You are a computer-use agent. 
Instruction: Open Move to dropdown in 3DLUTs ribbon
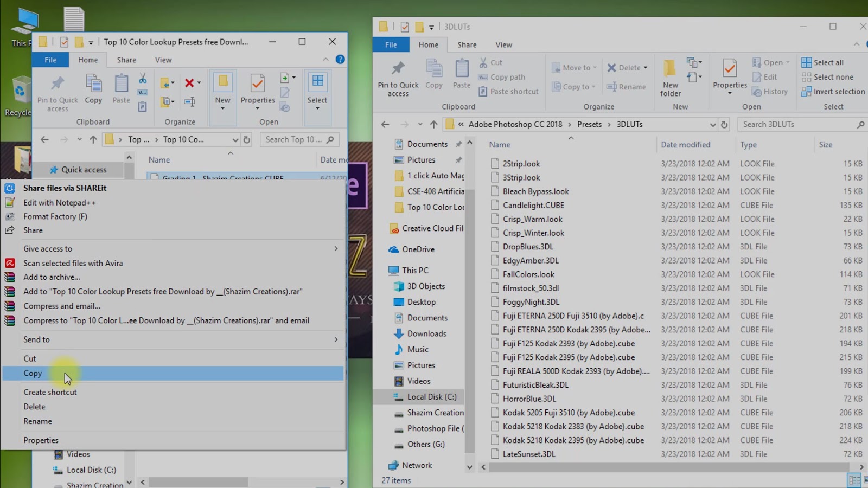click(x=574, y=68)
